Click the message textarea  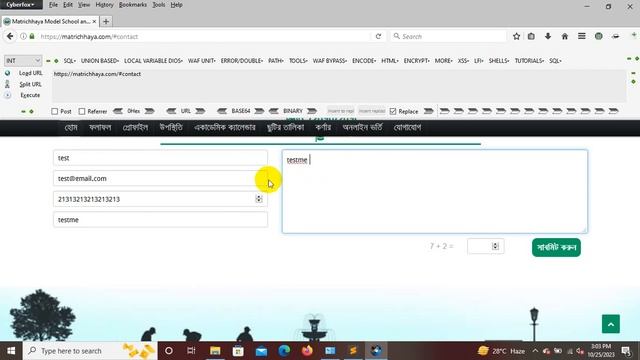coord(435,191)
